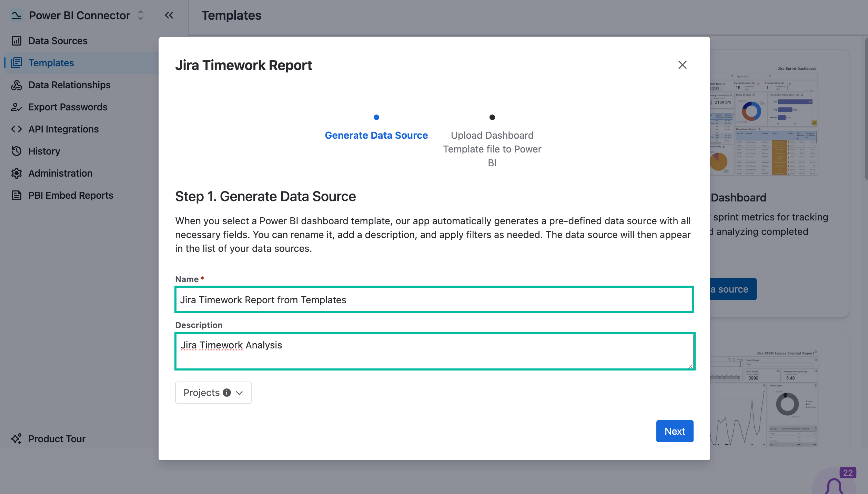
Task: Collapse the sidebar with the double chevron
Action: [169, 15]
